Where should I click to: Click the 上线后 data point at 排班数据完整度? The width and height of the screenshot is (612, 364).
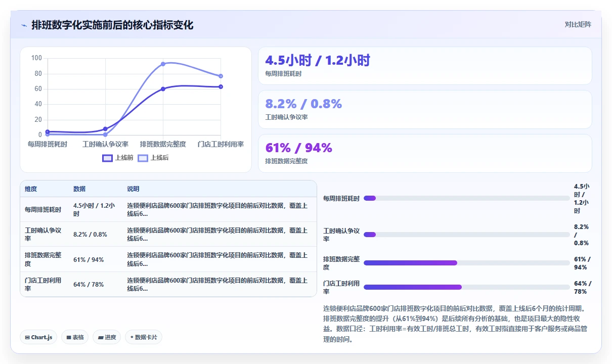click(x=163, y=64)
